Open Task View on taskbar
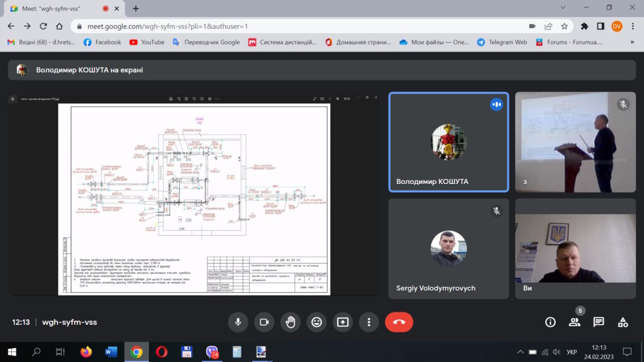This screenshot has height=362, width=644. 60,352
